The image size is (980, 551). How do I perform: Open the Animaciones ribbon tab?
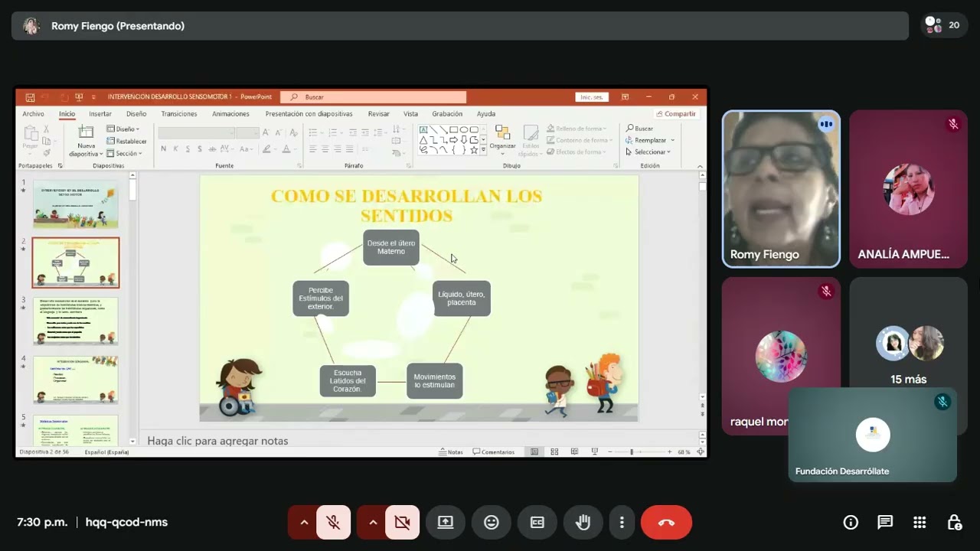pyautogui.click(x=230, y=114)
